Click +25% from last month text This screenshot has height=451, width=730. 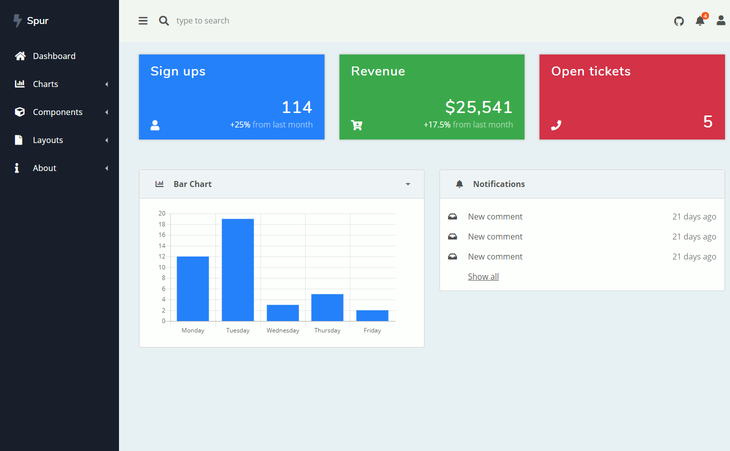point(271,125)
